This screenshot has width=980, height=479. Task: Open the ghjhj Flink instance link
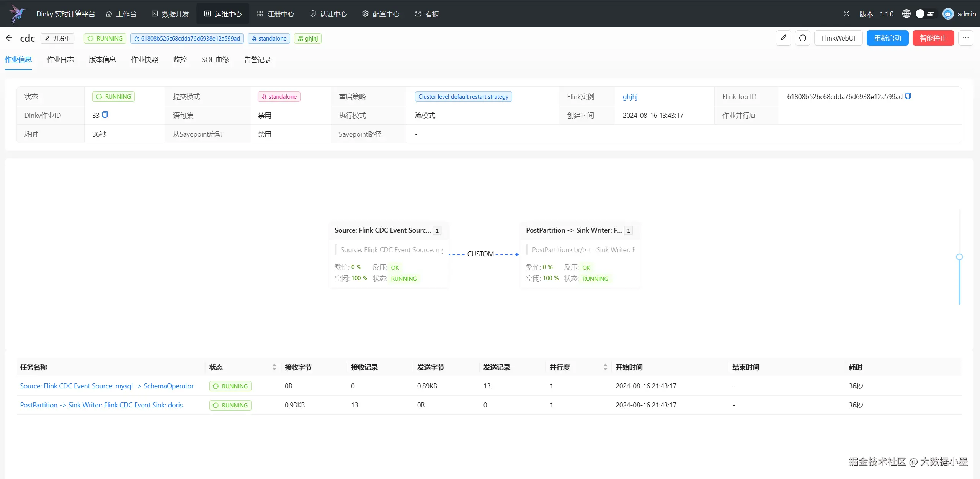(630, 97)
